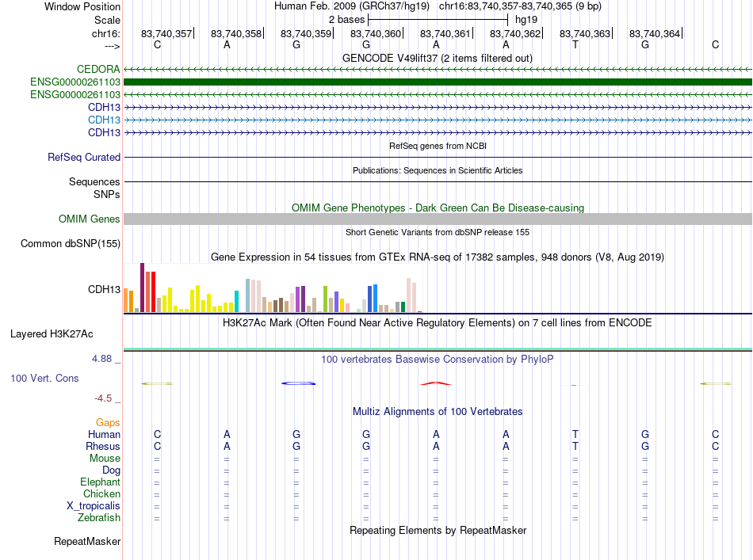Click the Scale bar ruler
The width and height of the screenshot is (753, 560).
pos(438,20)
